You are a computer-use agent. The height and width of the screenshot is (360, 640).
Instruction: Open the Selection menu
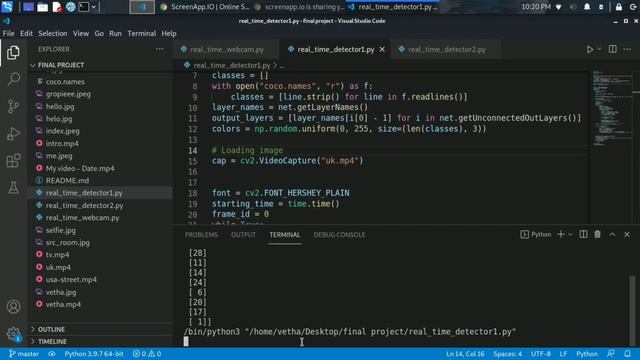(53, 33)
